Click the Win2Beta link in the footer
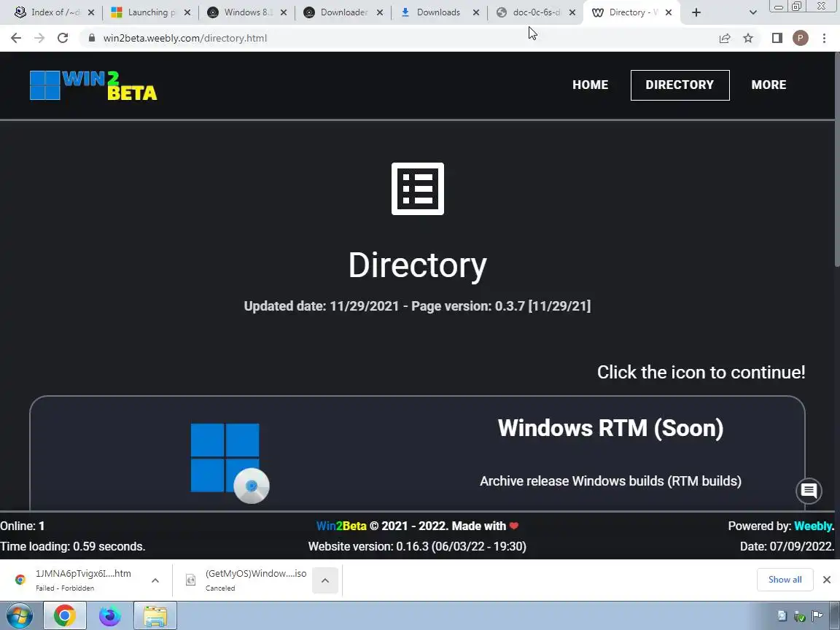Image resolution: width=840 pixels, height=630 pixels. click(x=341, y=526)
